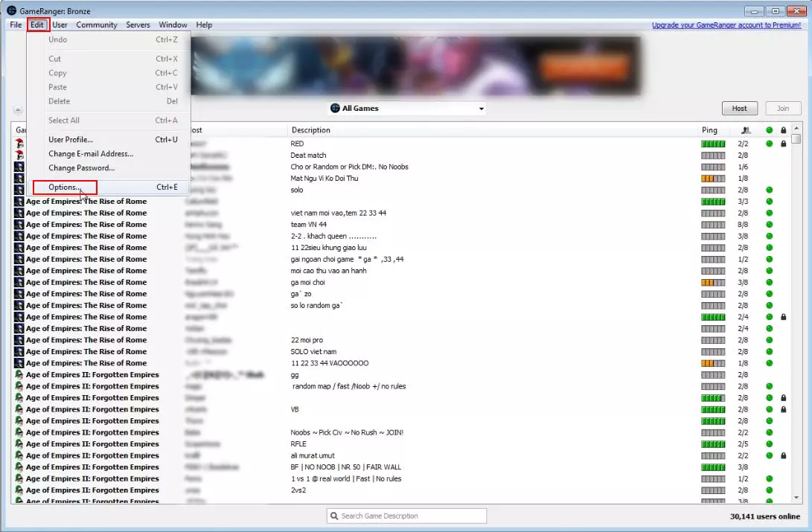The height and width of the screenshot is (532, 812).
Task: Click green status dot in 'RFLE' row
Action: coord(770,444)
